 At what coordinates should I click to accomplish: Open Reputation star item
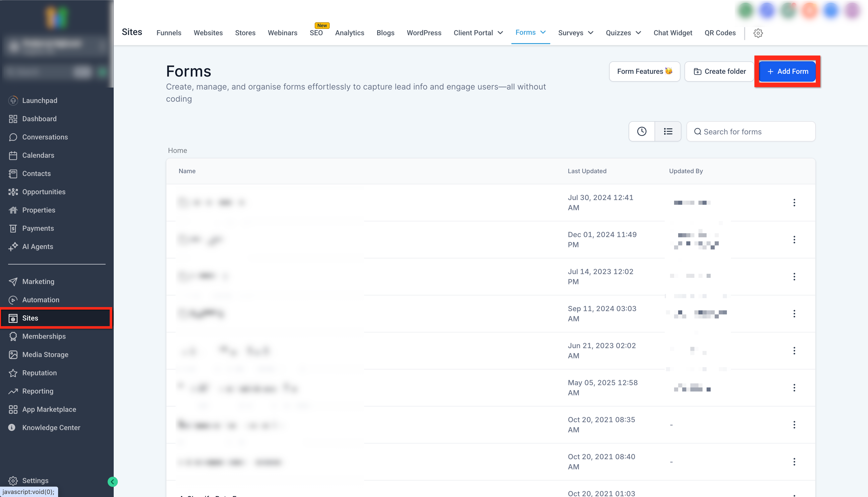[39, 373]
